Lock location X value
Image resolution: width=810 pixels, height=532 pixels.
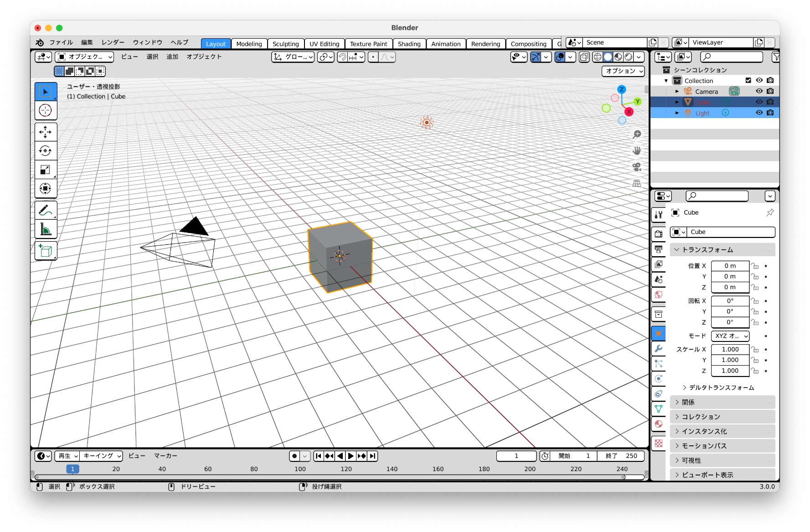755,266
